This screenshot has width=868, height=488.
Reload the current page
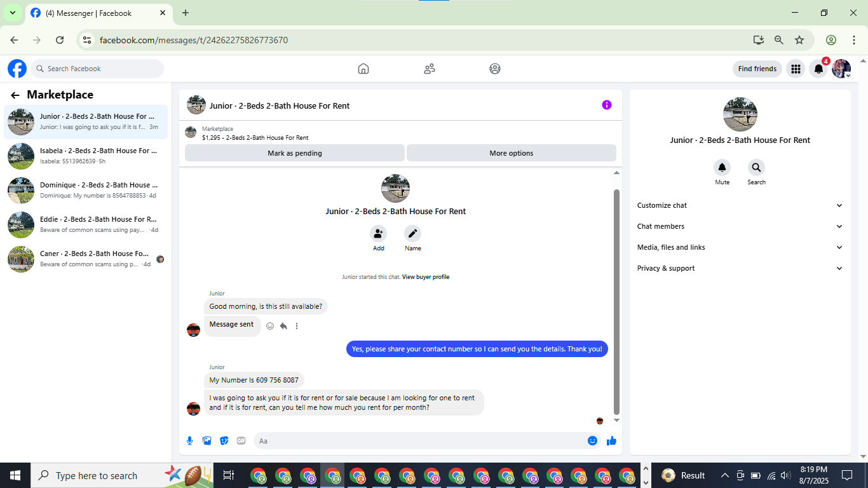click(x=60, y=40)
